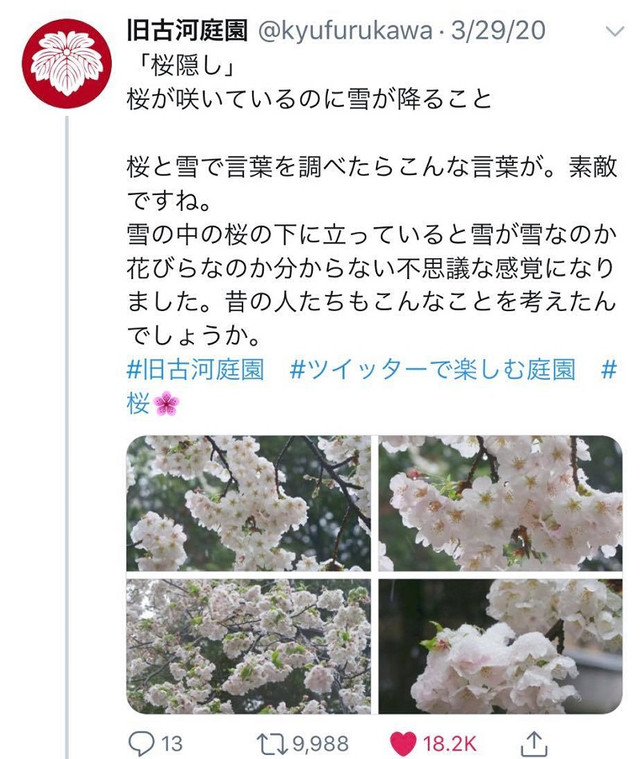The width and height of the screenshot is (640, 759).
Task: Click the 13 replies count
Action: 171,744
